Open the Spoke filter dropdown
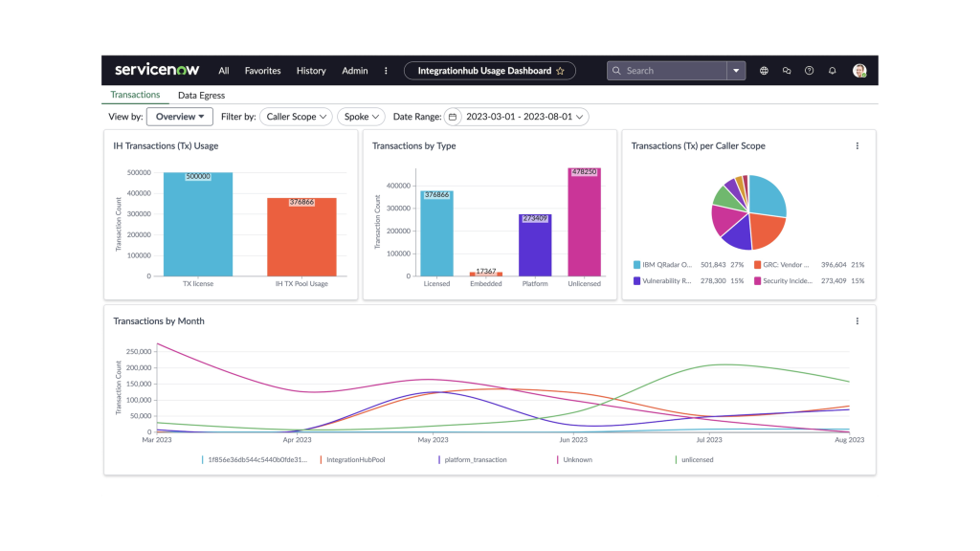Screen dimensions: 980x551 click(360, 116)
